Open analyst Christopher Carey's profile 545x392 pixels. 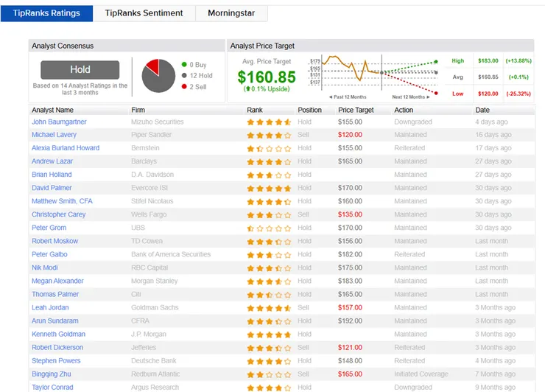[58, 214]
